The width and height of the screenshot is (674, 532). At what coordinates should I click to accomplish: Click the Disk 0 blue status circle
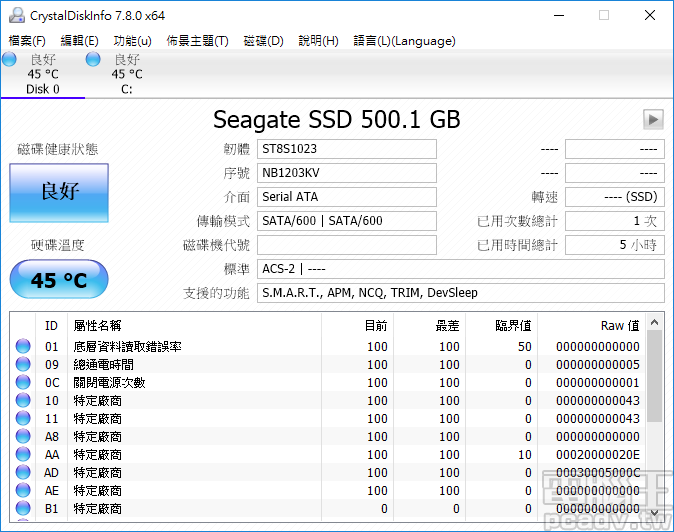click(9, 59)
